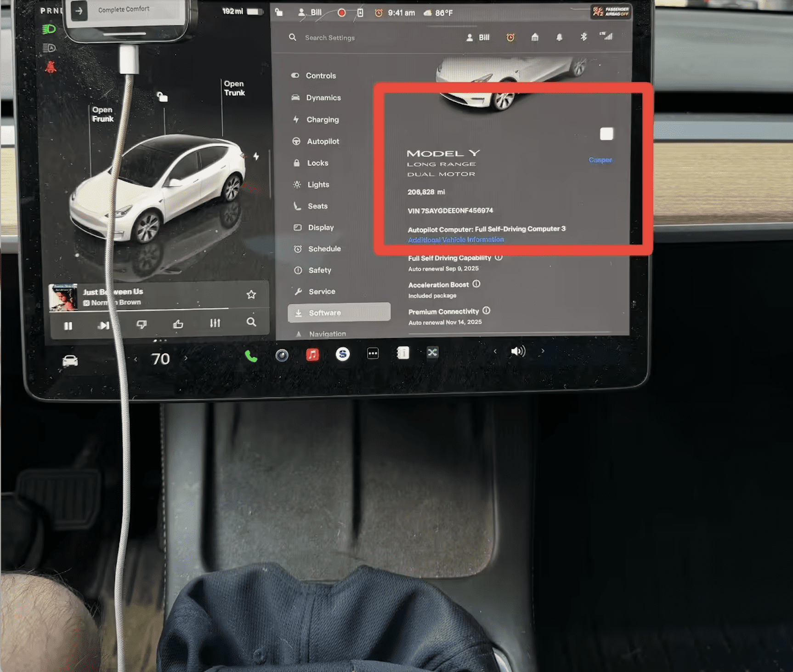Search media with the player's magnifier icon
This screenshot has height=672, width=793.
[x=251, y=322]
